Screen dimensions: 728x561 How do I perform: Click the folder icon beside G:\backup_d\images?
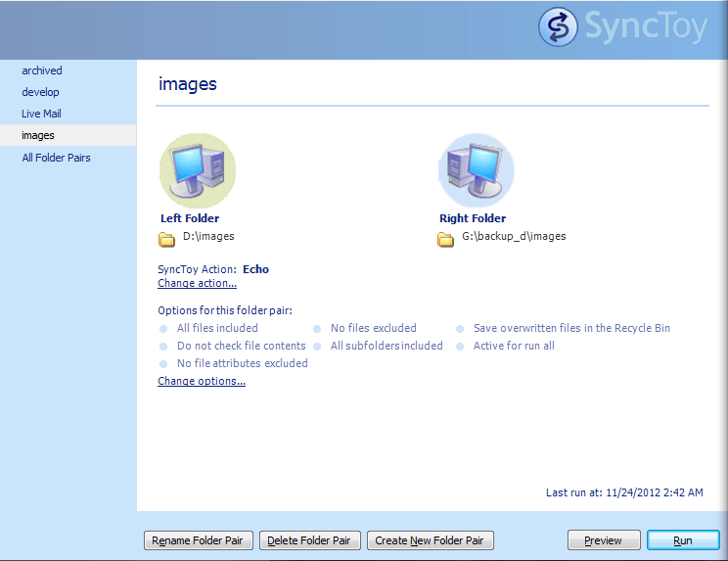pos(445,239)
